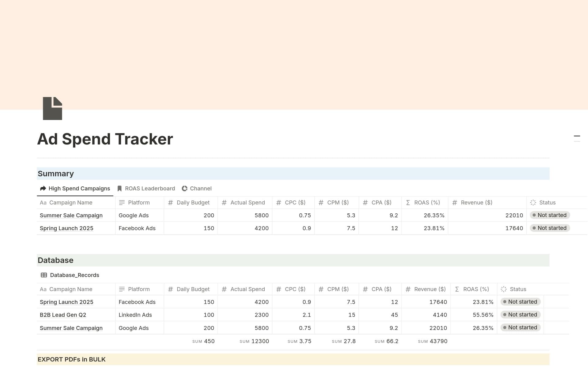Open the Platform column header menu
588x367 pixels.
139,202
